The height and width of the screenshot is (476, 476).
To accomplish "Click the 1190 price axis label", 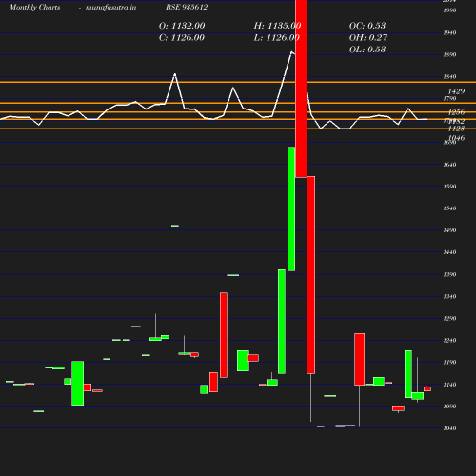I will click(449, 362).
